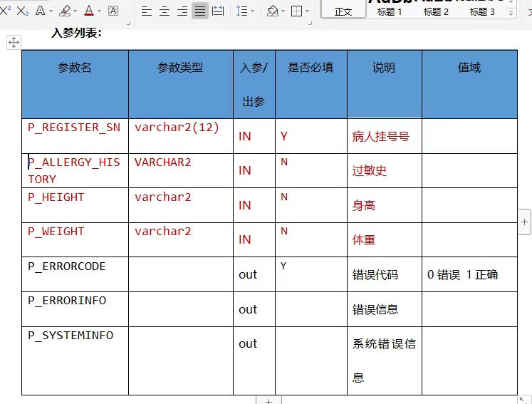Click the 系统错误信息 description cell
The height and width of the screenshot is (404, 532).
(x=385, y=361)
